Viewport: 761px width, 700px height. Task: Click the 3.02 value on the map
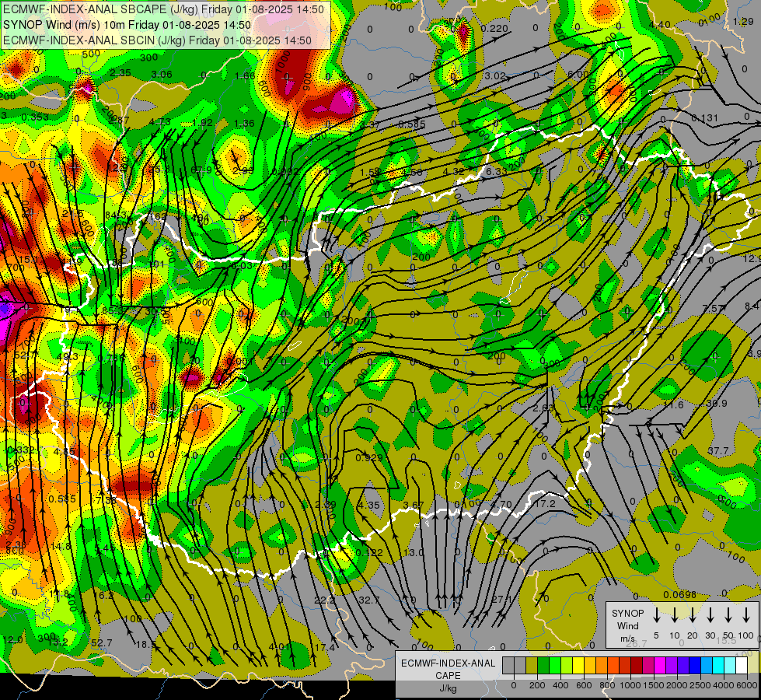pyautogui.click(x=495, y=76)
